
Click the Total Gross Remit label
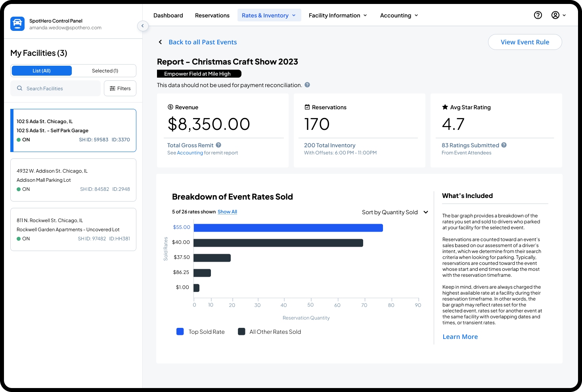[x=190, y=145]
